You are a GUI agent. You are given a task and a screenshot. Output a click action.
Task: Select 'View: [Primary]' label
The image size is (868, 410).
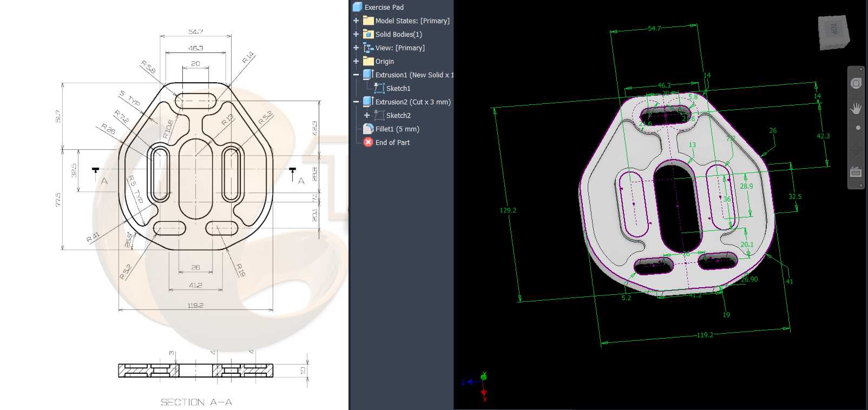pyautogui.click(x=400, y=48)
